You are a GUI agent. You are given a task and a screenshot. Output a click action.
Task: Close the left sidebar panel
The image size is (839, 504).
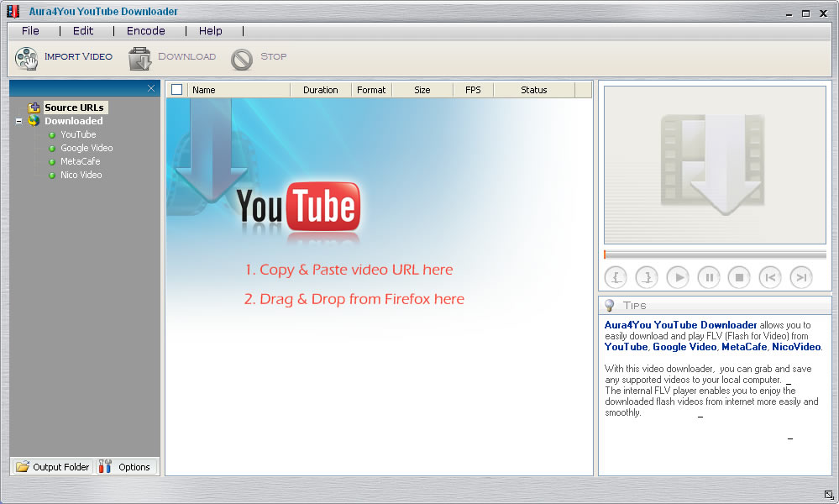click(x=151, y=88)
